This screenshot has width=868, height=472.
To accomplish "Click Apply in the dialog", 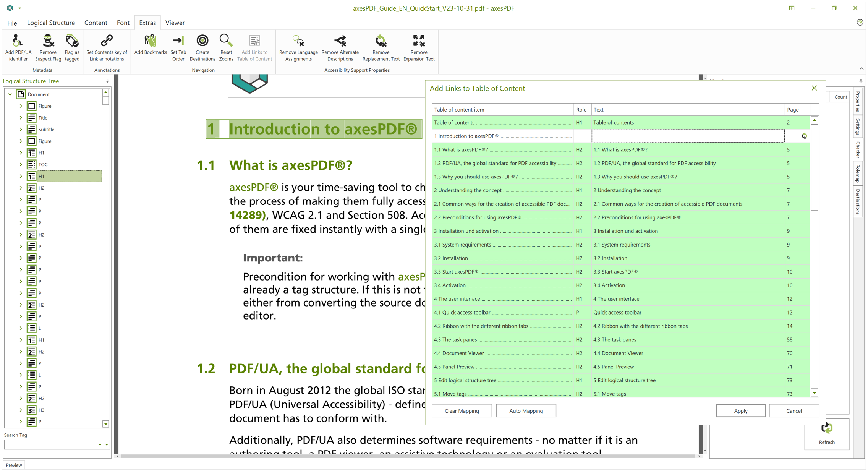I will 740,411.
